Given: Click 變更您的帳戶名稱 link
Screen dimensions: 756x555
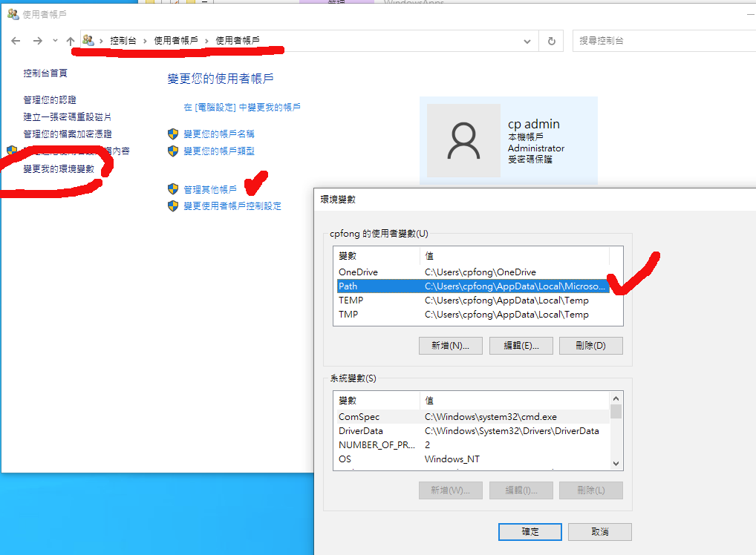Looking at the screenshot, I should [219, 134].
